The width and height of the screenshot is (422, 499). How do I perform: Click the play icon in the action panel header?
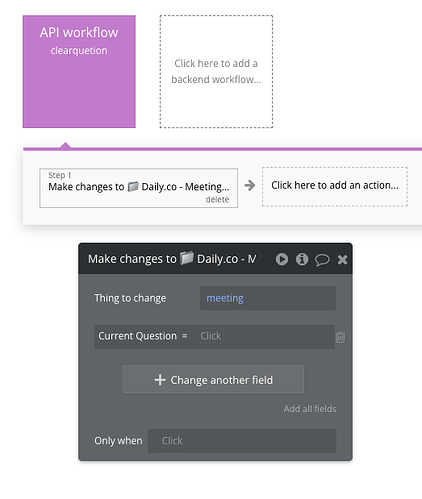click(x=282, y=259)
